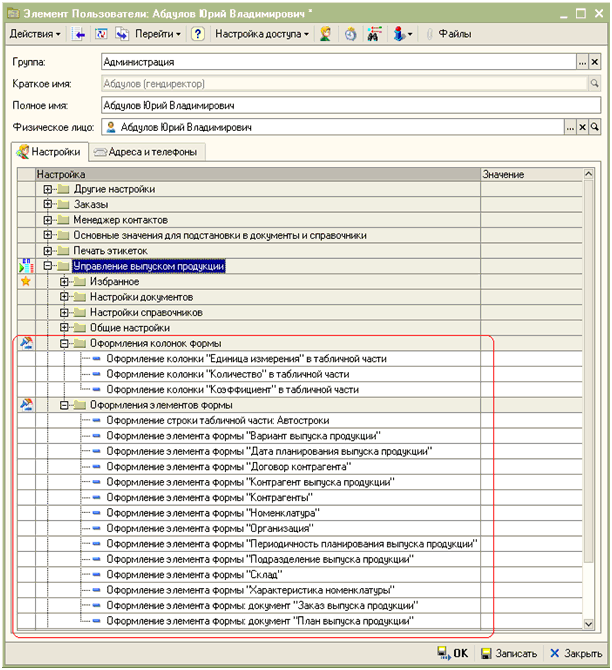Collapse Оформления колонок формы folder

point(64,343)
